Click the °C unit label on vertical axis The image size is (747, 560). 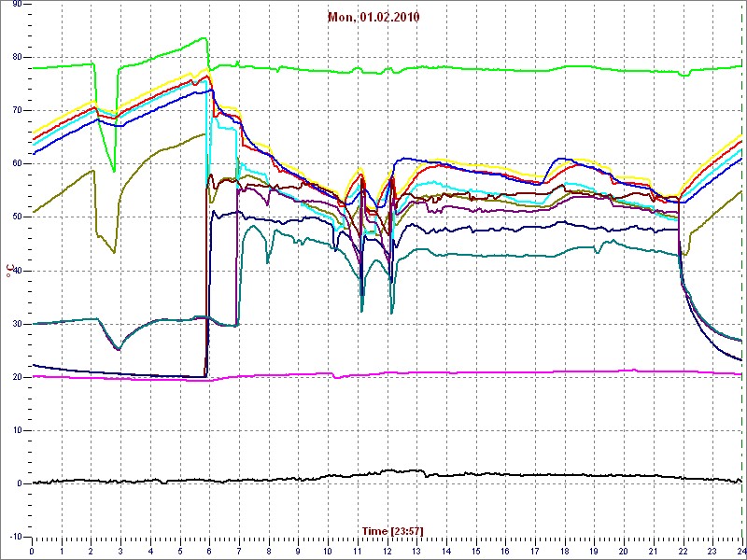(9, 271)
